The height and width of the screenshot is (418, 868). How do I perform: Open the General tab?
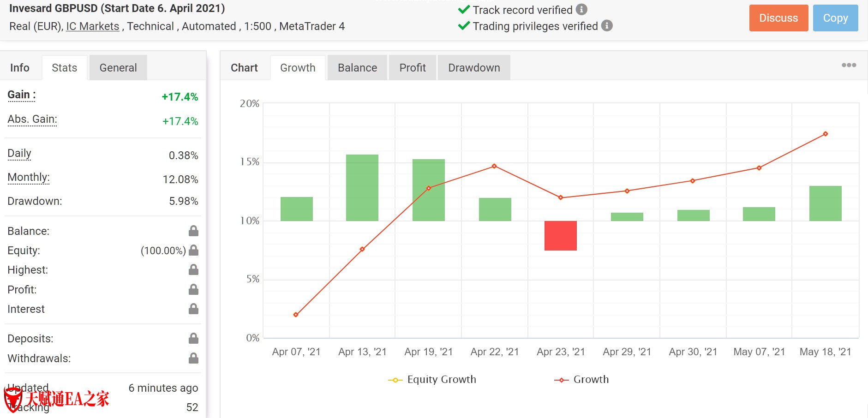pos(118,68)
